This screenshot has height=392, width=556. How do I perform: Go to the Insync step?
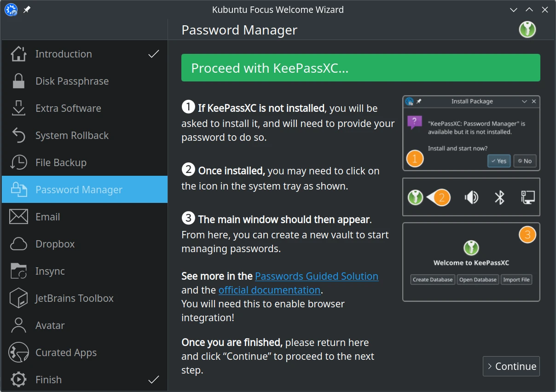click(x=50, y=271)
